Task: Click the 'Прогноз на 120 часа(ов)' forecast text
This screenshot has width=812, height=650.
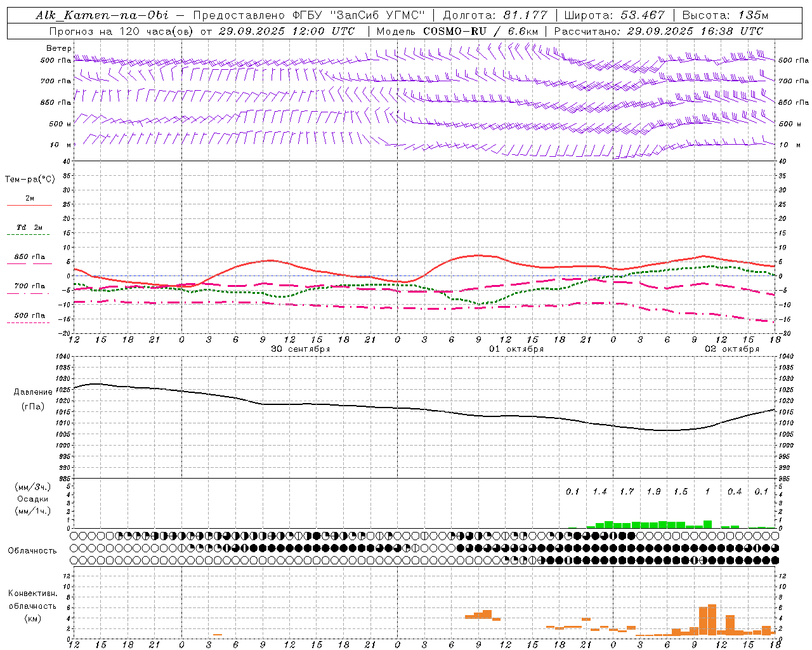Action: (121, 31)
